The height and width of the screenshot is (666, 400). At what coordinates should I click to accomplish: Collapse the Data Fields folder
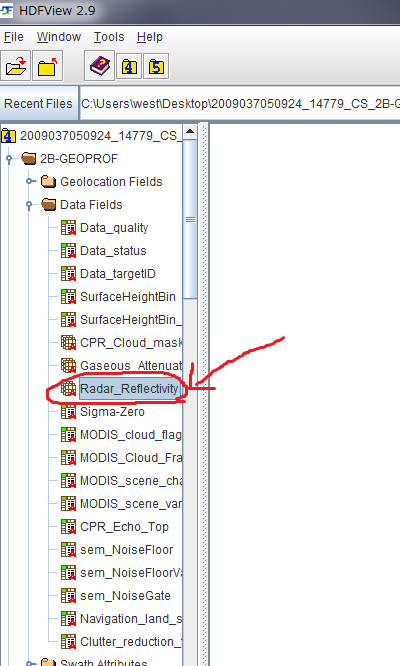click(x=29, y=205)
